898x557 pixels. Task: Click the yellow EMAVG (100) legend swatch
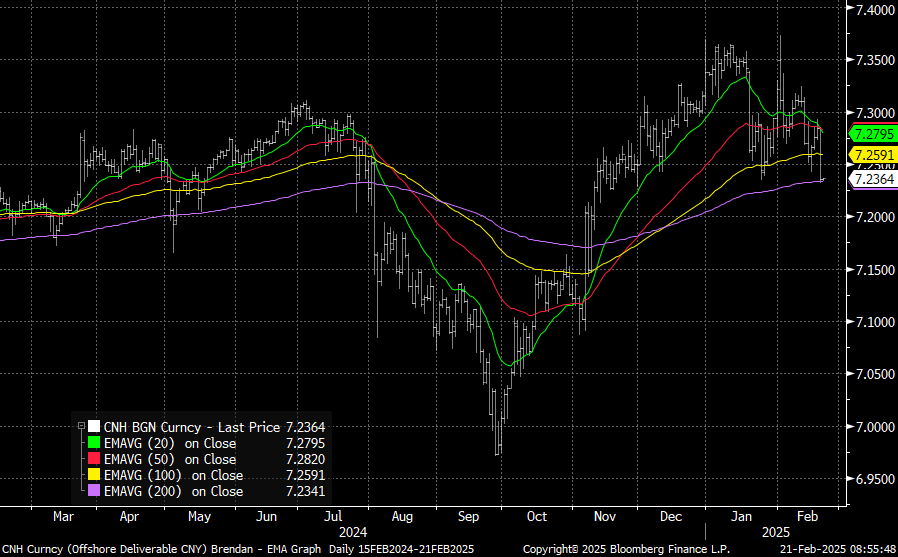(x=94, y=476)
